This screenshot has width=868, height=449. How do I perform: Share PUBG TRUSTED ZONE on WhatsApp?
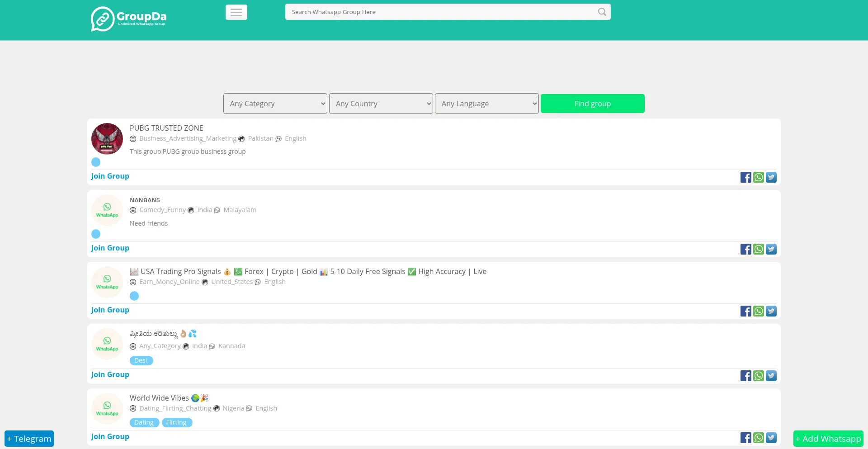759,177
